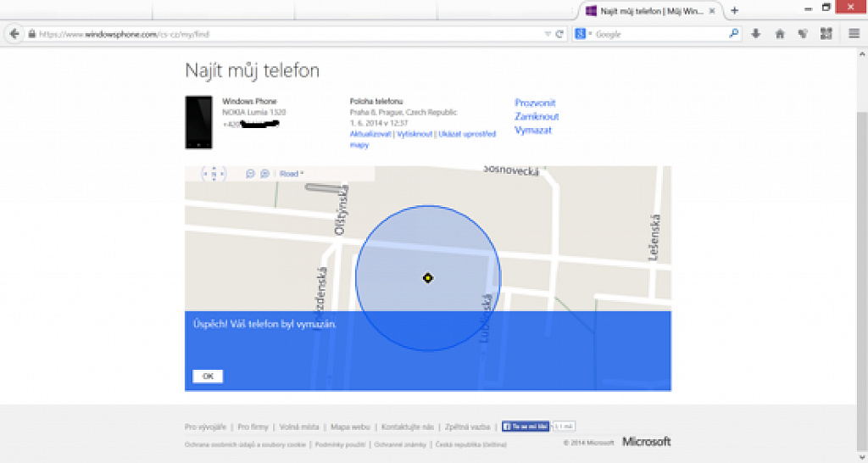The height and width of the screenshot is (463, 868).
Task: Click the Vytisknout link
Action: coord(415,134)
